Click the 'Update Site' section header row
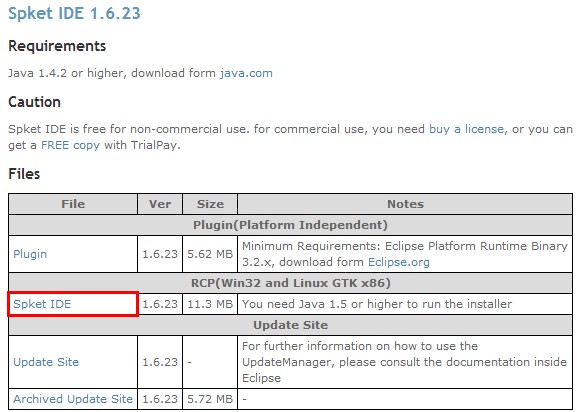Image resolution: width=577 pixels, height=412 pixels. [x=290, y=325]
